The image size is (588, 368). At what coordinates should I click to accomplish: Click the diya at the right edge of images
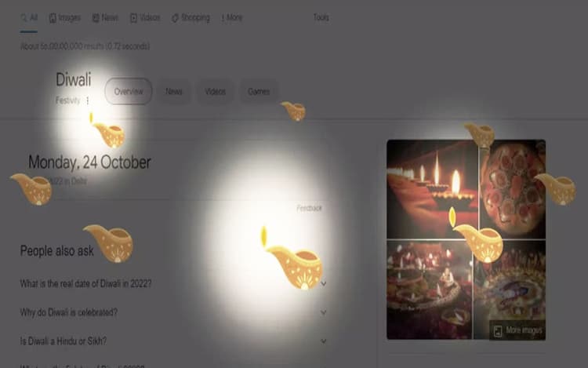(x=555, y=189)
